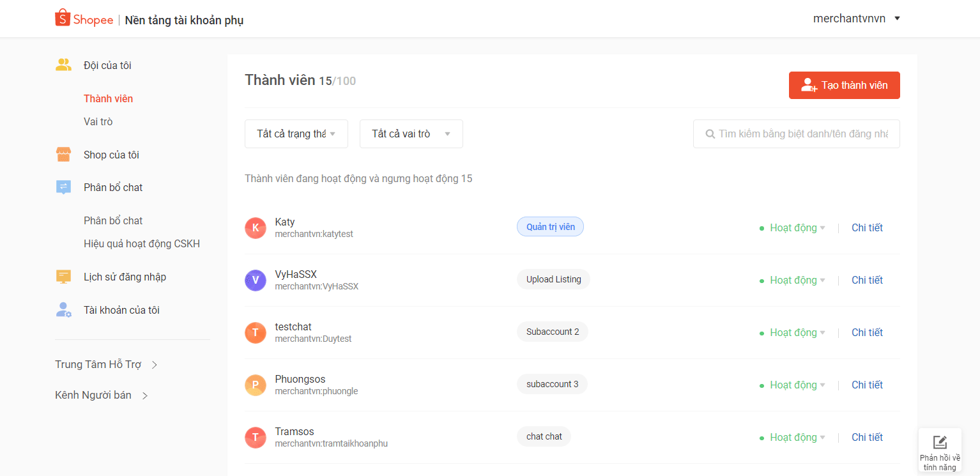Click the Shopee logo
Image resolution: width=980 pixels, height=476 pixels.
pyautogui.click(x=84, y=19)
